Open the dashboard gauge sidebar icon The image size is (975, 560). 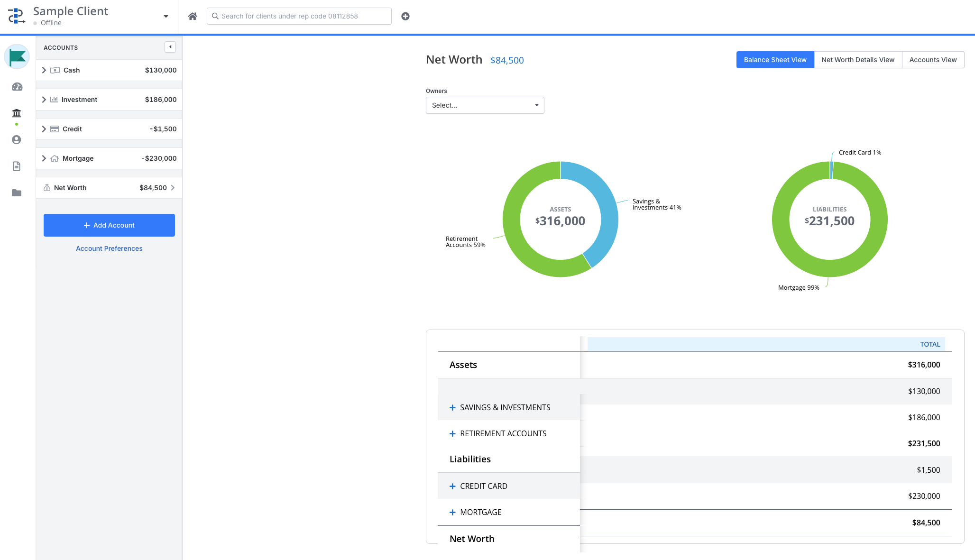[x=17, y=87]
